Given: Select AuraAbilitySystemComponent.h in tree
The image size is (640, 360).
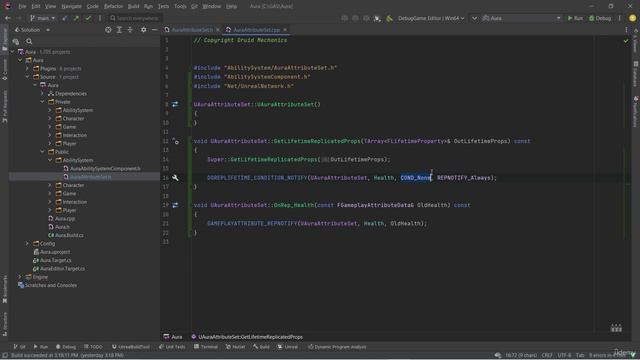Looking at the screenshot, I should click(x=102, y=169).
